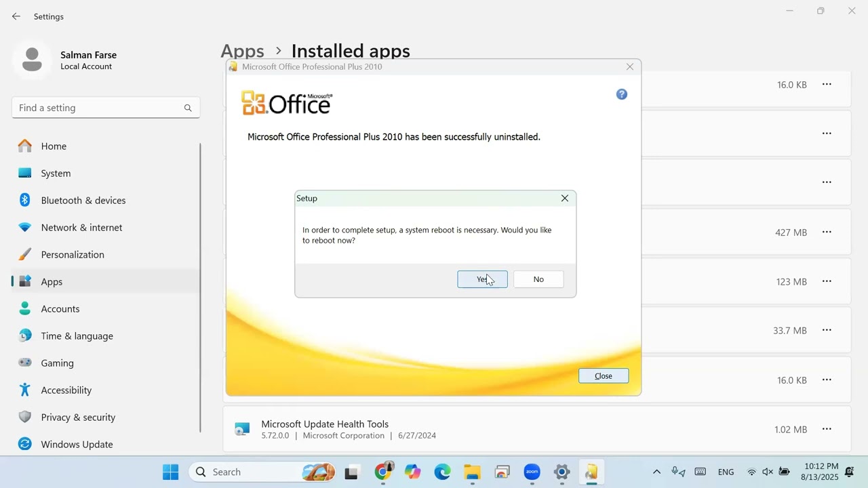Open Time & language settings
Screen dimensions: 868x488
pos(106,335)
